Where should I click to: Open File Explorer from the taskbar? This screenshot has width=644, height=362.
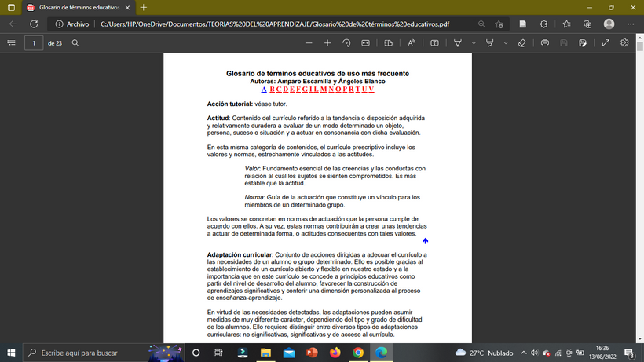265,353
